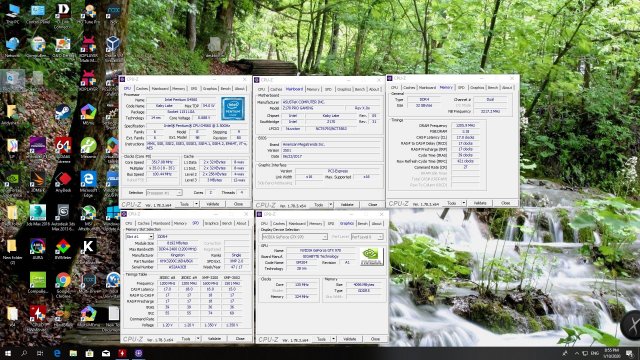The width and height of the screenshot is (640, 360).
Task: Open the Control Panel desktop shortcut
Action: [x=38, y=13]
